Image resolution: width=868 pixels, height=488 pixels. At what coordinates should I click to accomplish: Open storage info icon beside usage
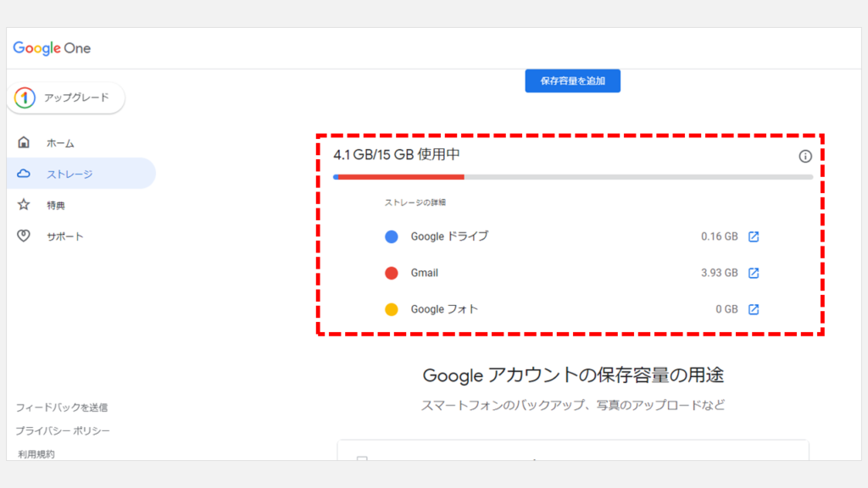click(x=805, y=157)
